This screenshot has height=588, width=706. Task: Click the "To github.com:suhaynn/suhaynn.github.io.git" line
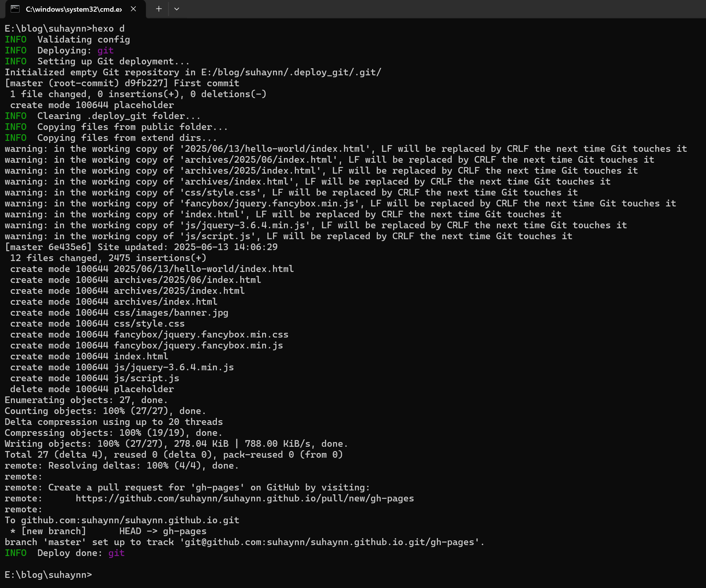click(x=122, y=520)
